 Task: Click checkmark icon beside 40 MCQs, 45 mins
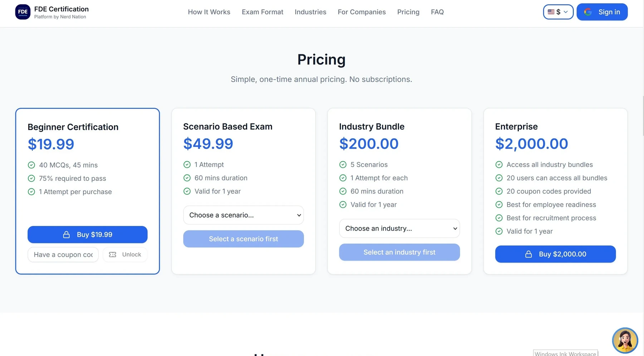31,165
